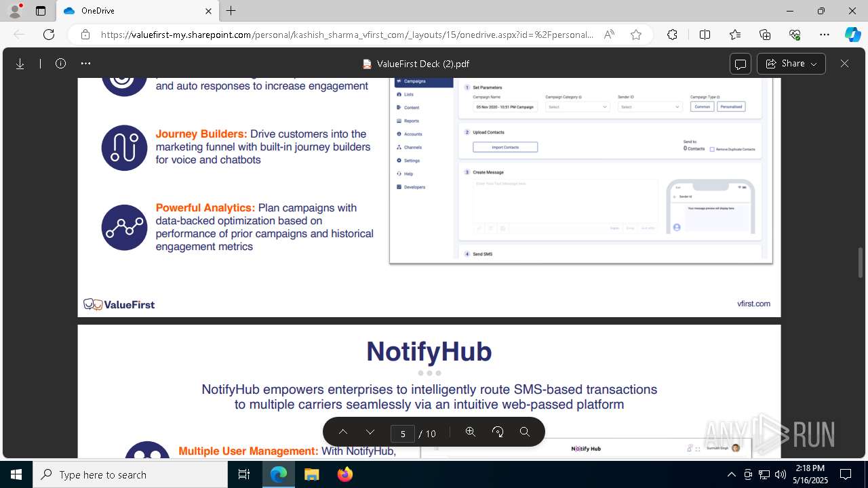Viewport: 868px width, 488px height.
Task: Click the Campaign Name field in slide
Action: point(505,107)
